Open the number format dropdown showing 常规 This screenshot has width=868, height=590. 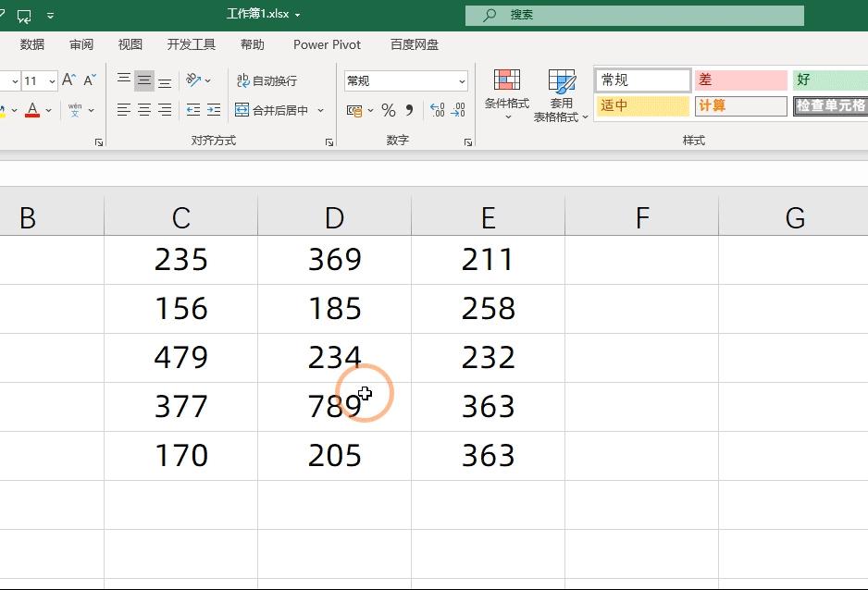pyautogui.click(x=405, y=80)
